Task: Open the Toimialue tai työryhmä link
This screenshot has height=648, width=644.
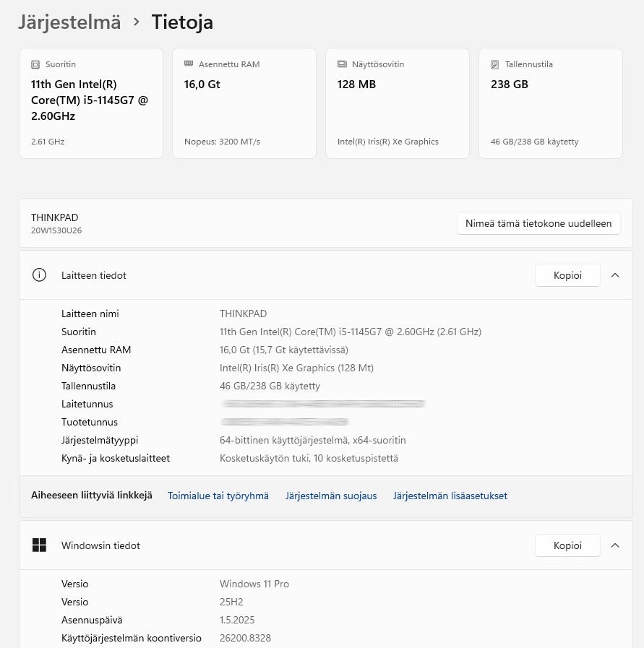Action: click(218, 496)
